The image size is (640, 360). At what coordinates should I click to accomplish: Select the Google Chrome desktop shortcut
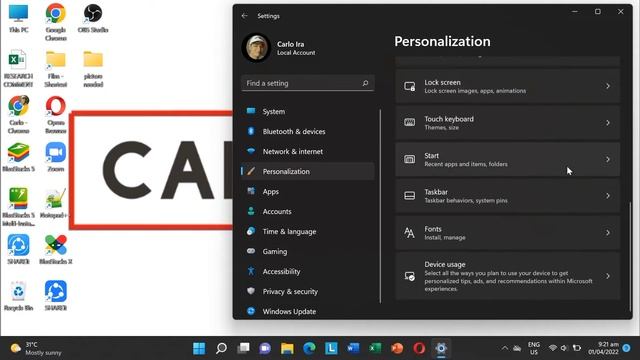pos(56,22)
